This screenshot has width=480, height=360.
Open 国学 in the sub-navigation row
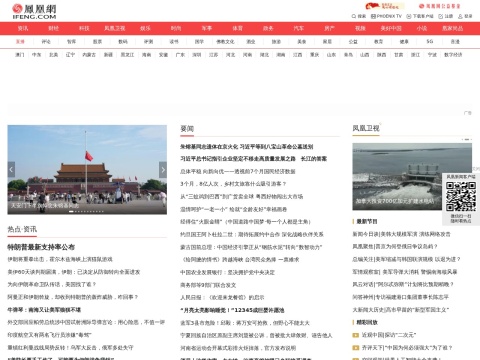point(199,42)
